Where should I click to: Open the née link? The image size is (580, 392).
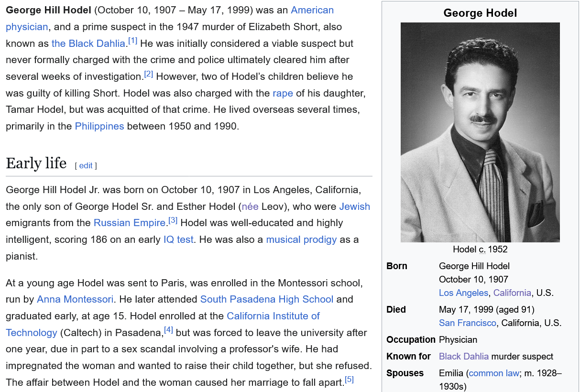[x=250, y=207]
